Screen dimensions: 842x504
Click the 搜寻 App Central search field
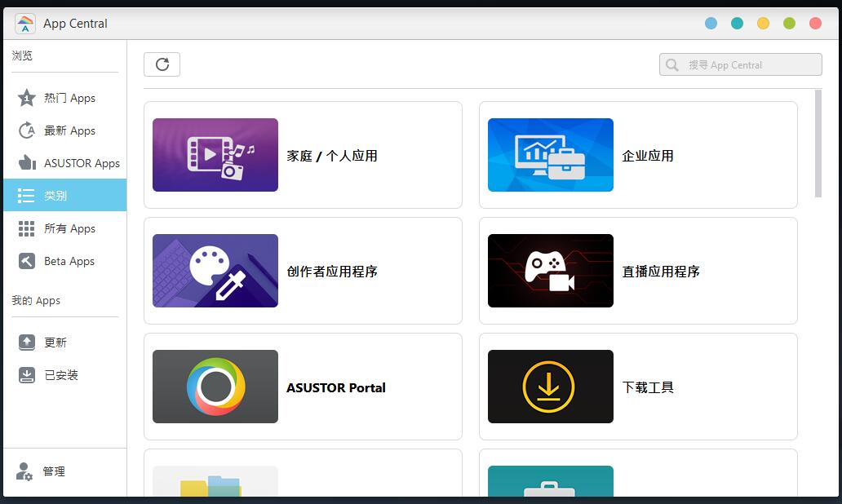click(x=747, y=64)
